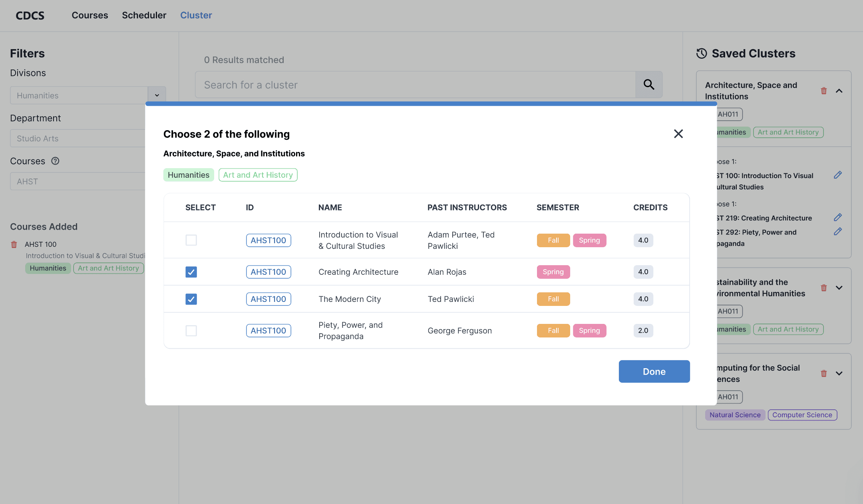Delete Computing for the Social Sciences cluster
Screen dimensions: 863x504
[823, 374]
